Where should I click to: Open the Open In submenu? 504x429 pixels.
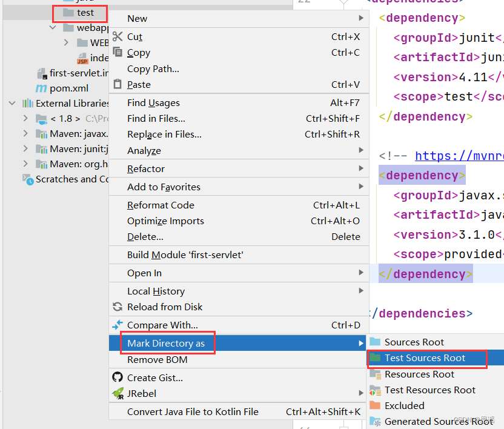[x=239, y=273]
